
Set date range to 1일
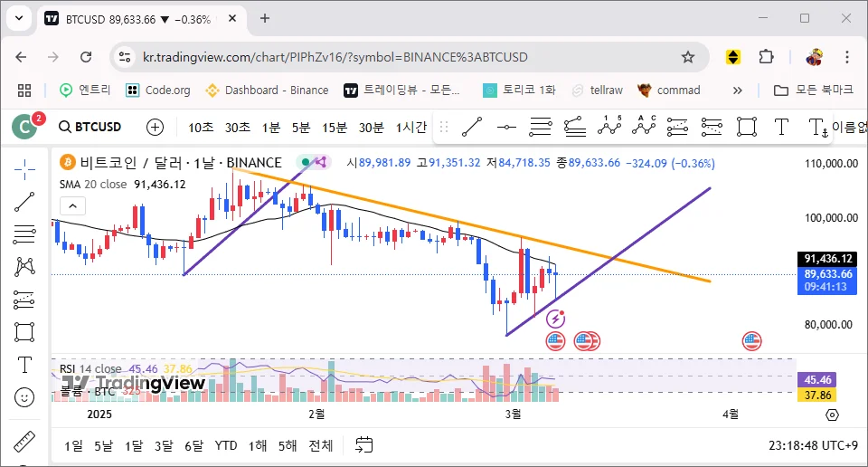tap(73, 446)
